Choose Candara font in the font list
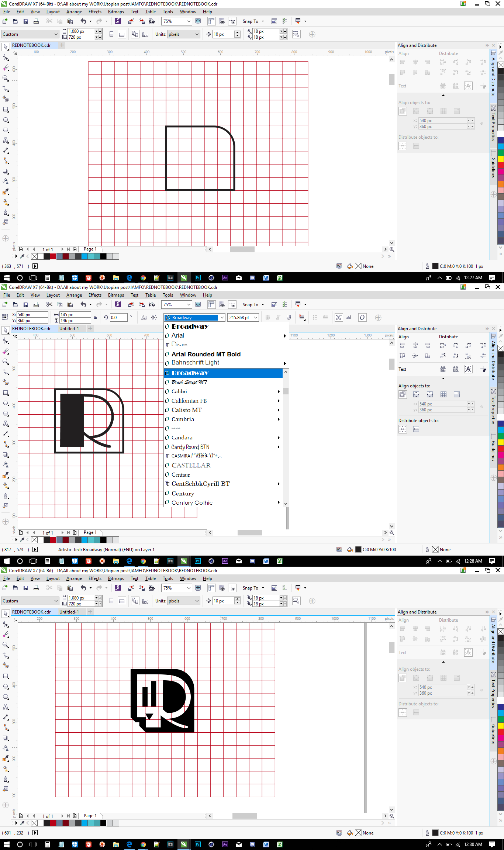 [x=182, y=438]
